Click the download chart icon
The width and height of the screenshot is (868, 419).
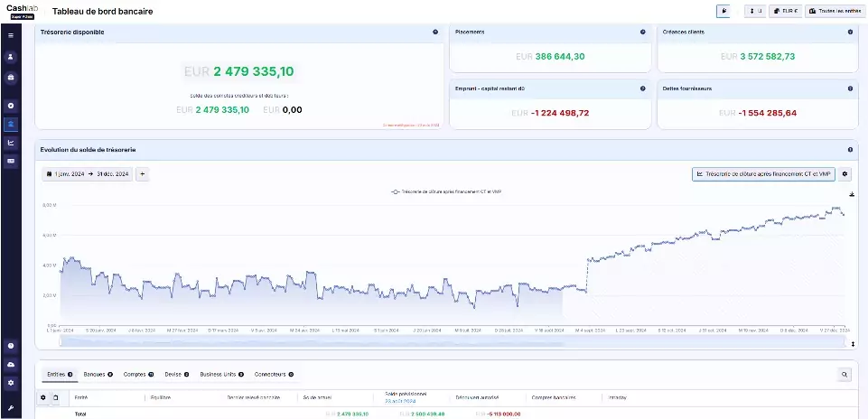(x=851, y=194)
